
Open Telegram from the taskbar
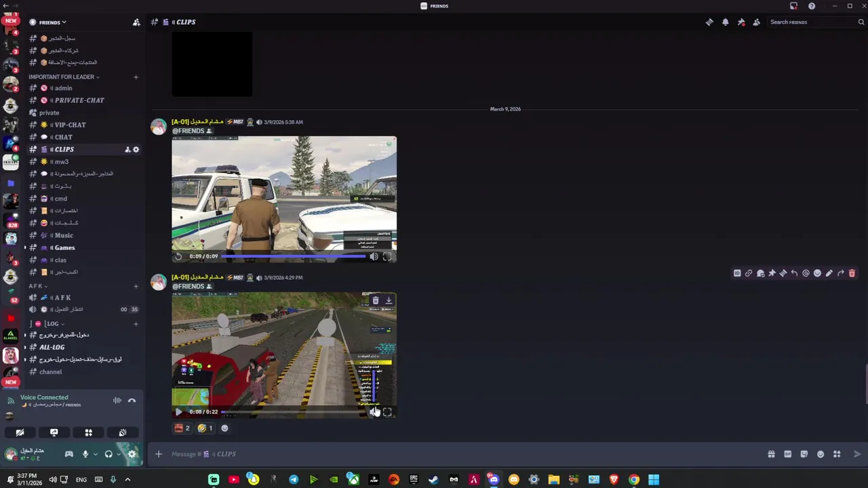pos(294,480)
